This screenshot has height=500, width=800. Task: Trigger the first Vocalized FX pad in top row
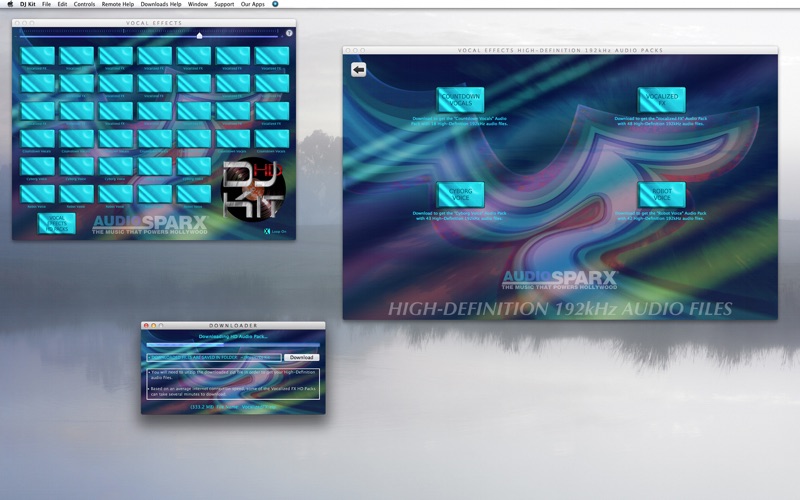37,56
